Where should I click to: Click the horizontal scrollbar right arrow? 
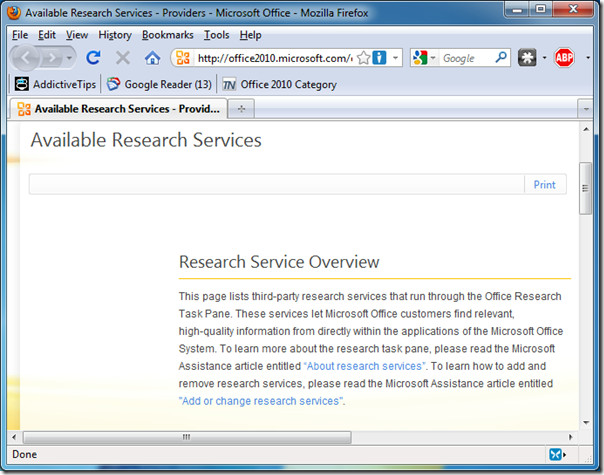(x=570, y=437)
